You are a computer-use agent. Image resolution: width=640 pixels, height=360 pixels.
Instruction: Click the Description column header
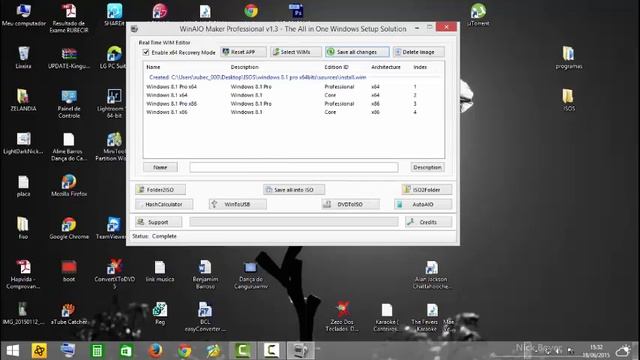pyautogui.click(x=244, y=67)
